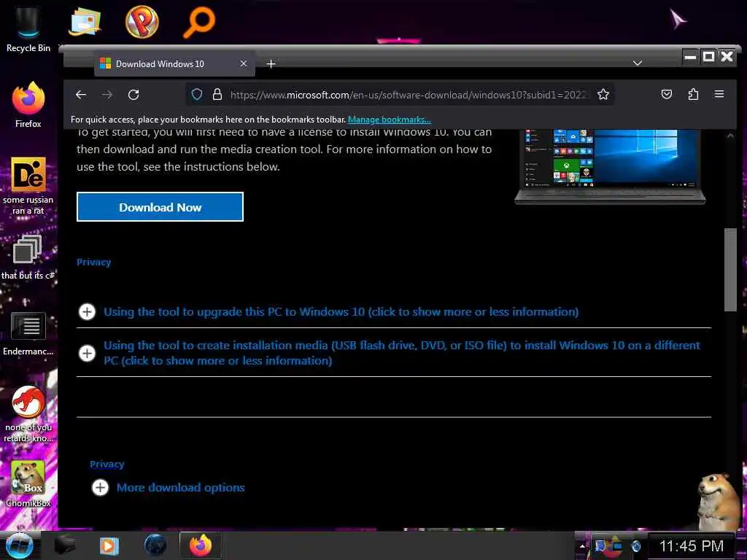This screenshot has width=747, height=560.
Task: Click the Download Now button
Action: [x=160, y=207]
